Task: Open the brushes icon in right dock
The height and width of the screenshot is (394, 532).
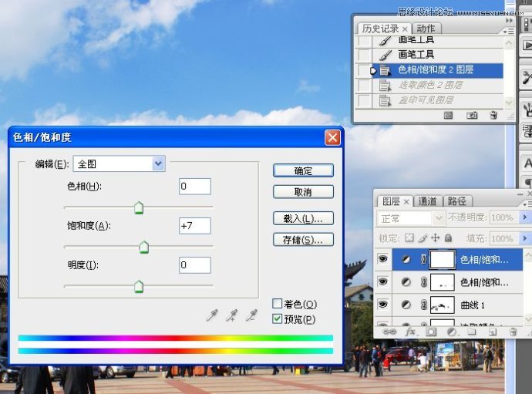Action: point(527,109)
